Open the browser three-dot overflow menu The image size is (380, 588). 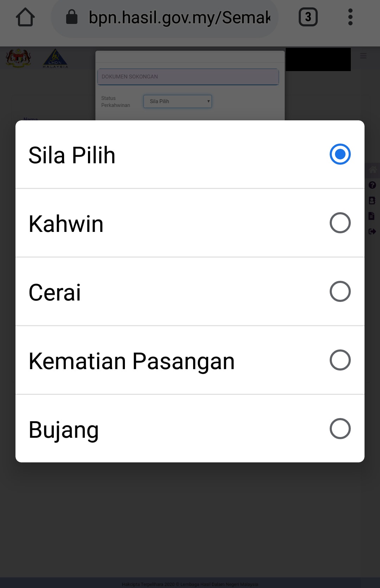click(x=350, y=17)
